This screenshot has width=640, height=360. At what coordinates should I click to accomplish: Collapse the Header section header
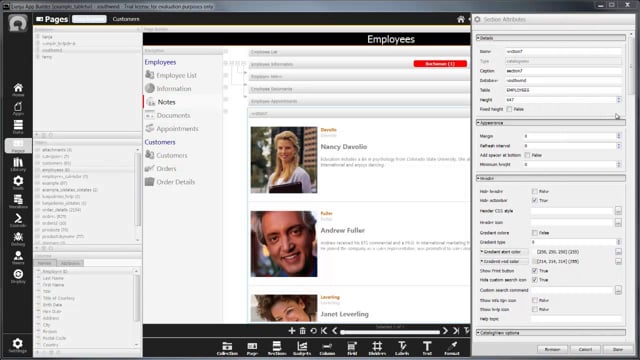(551, 178)
